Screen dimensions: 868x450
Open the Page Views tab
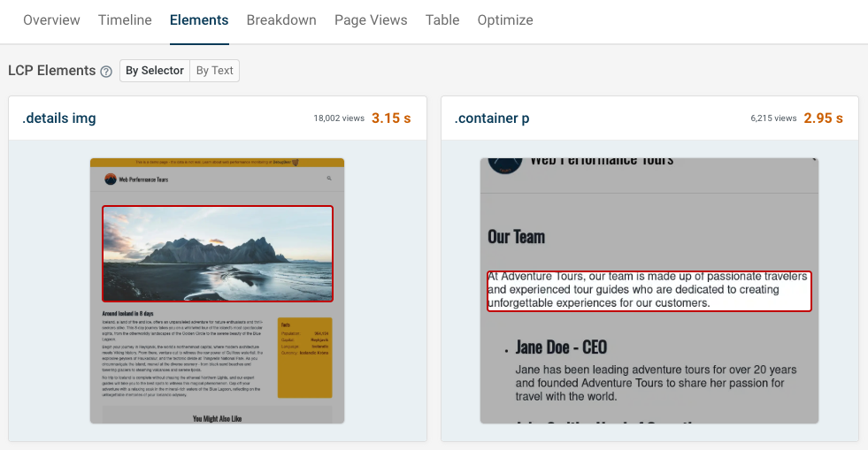(371, 20)
